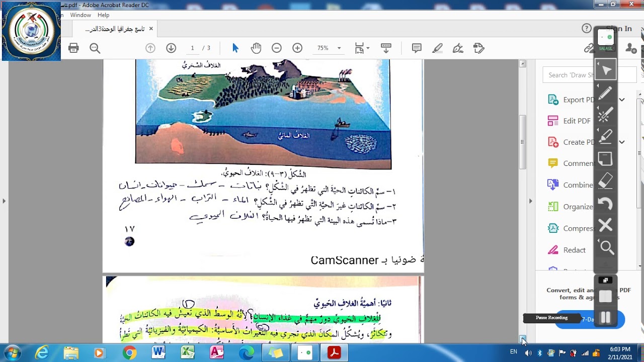644x362 pixels.
Task: Expand the Create PDF chevron
Action: [622, 142]
